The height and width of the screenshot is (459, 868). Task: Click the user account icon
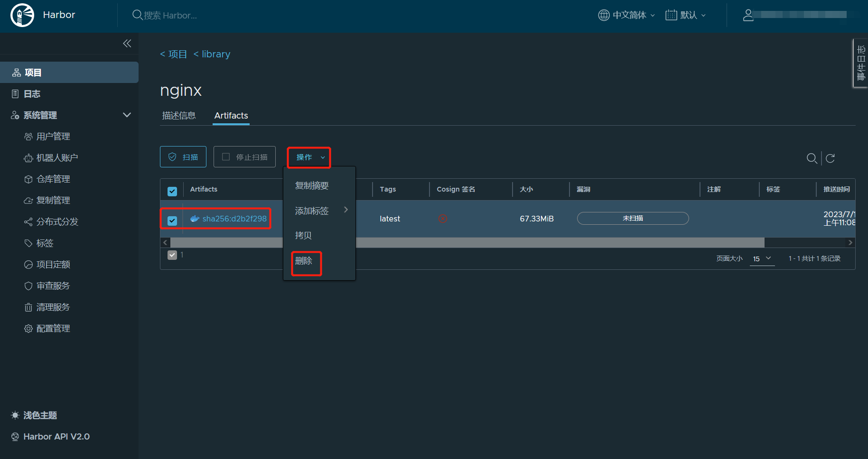tap(748, 15)
